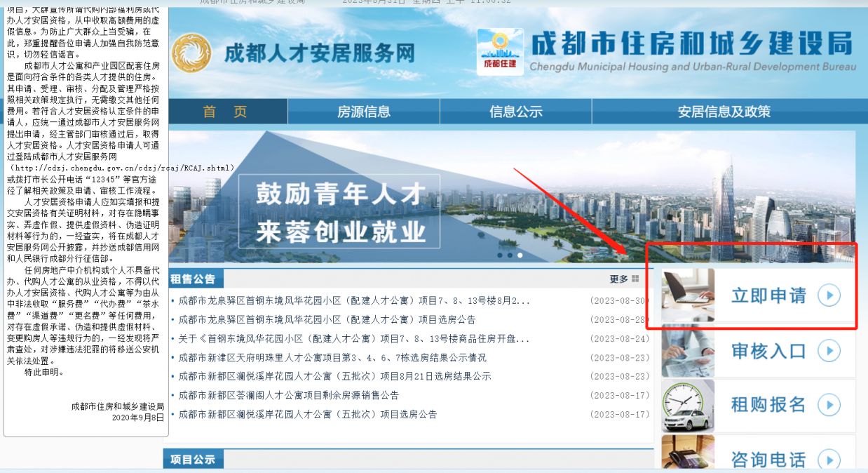Select the 租售公告 section header
The image size is (868, 473).
194,279
